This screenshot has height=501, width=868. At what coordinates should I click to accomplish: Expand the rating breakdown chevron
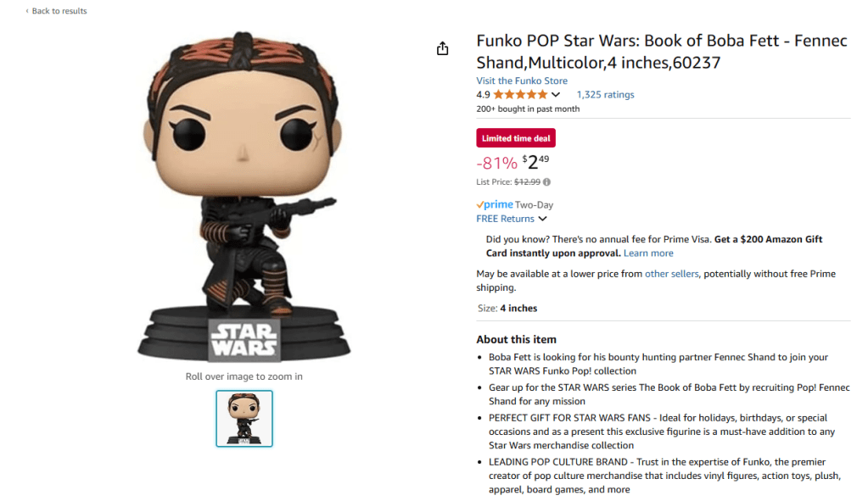click(556, 95)
